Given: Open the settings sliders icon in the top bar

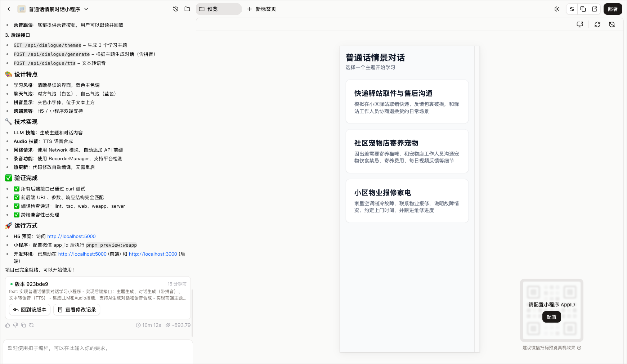Looking at the screenshot, I should (x=572, y=9).
